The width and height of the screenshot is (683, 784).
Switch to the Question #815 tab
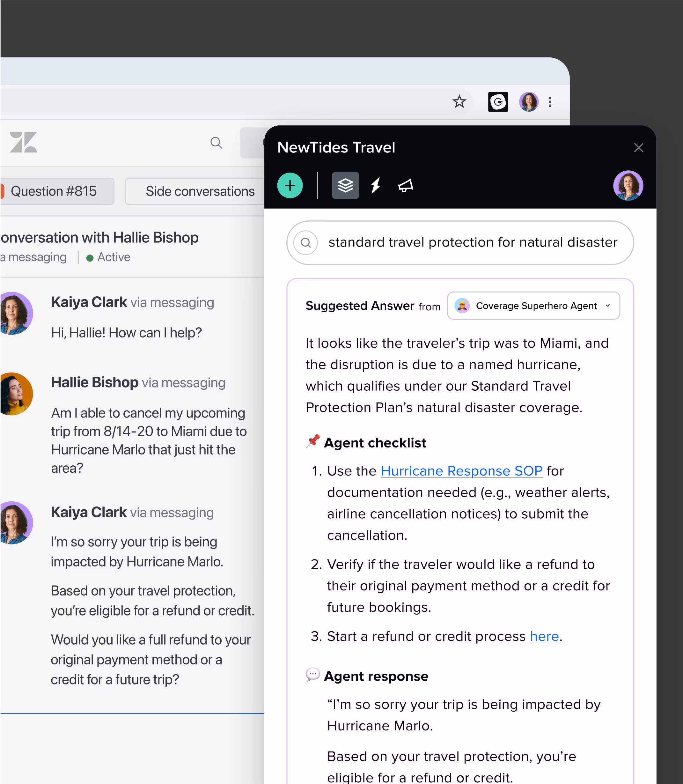[x=54, y=191]
